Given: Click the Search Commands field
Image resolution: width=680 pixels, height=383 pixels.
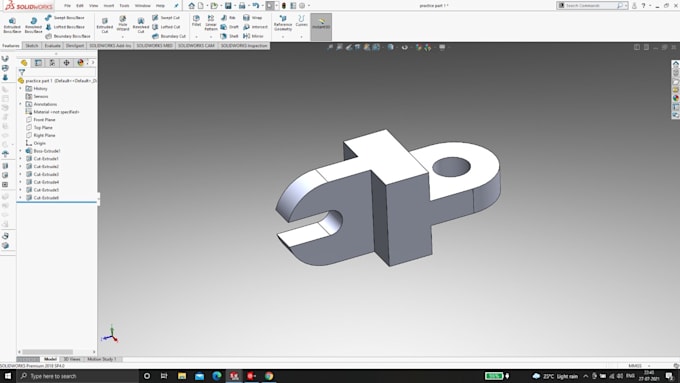Looking at the screenshot, I should click(592, 6).
